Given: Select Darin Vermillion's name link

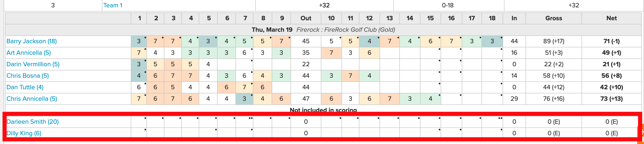Looking at the screenshot, I should click(x=33, y=64).
